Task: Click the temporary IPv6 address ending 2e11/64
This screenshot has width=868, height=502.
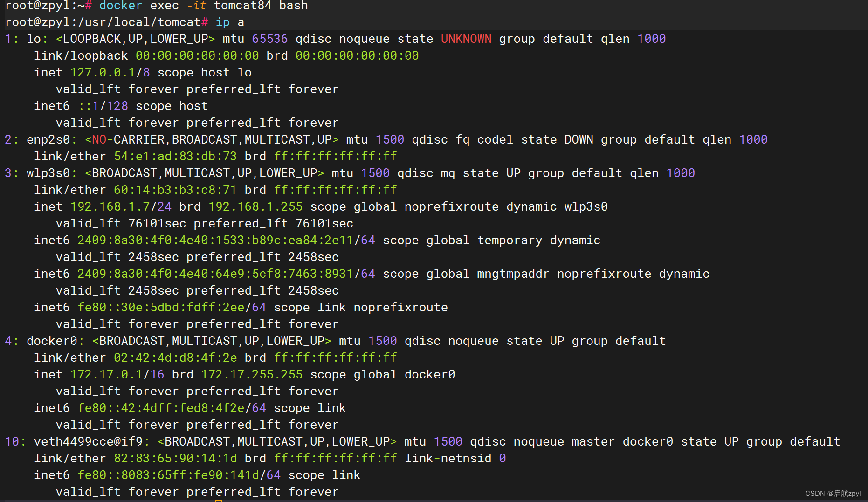Action: [x=226, y=240]
